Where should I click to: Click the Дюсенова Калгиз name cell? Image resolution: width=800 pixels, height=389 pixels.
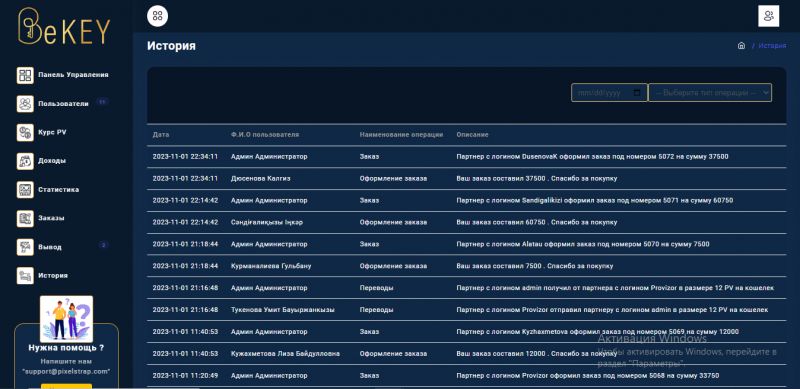click(x=261, y=179)
